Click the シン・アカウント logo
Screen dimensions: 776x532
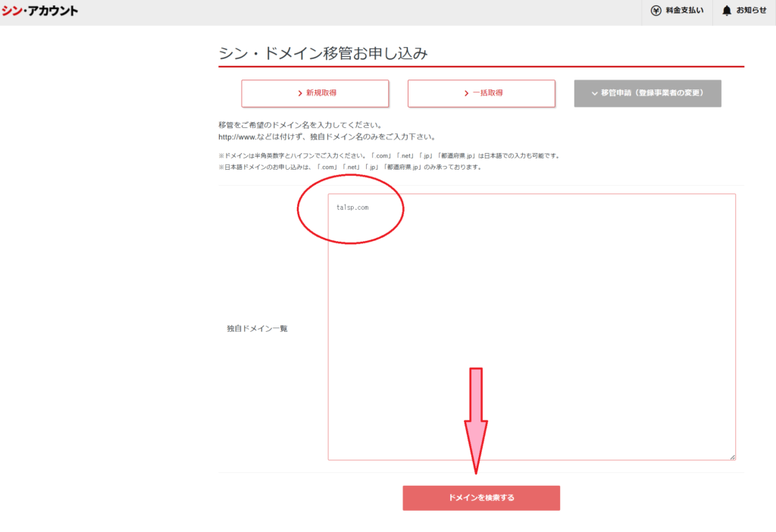(x=39, y=11)
